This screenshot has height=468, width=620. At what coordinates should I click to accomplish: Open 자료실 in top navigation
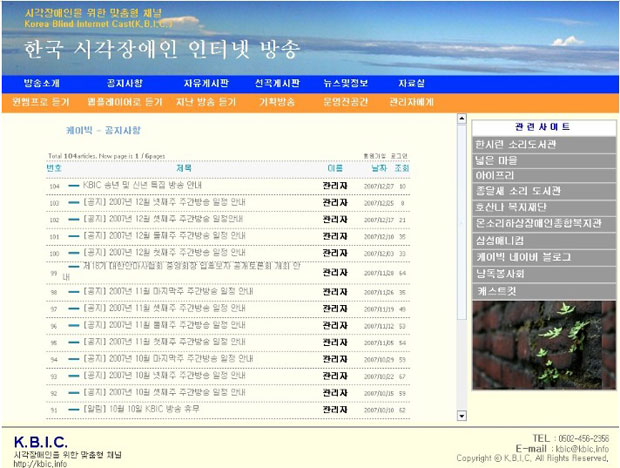[x=411, y=83]
